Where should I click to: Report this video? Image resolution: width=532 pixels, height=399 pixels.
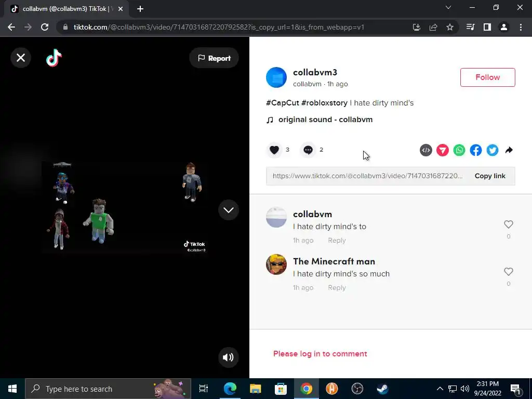click(214, 58)
